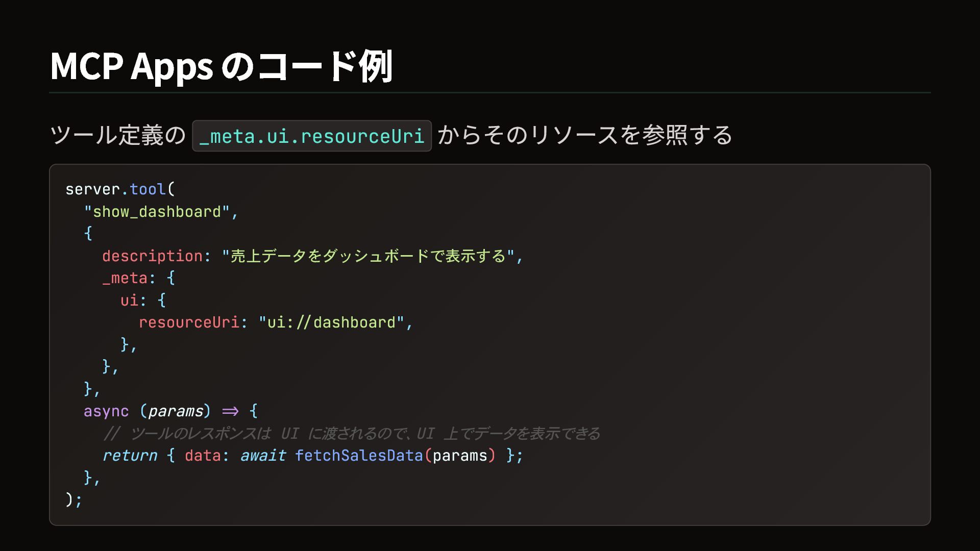The width and height of the screenshot is (980, 551).
Task: Click the Japanese description string value
Action: [x=368, y=256]
